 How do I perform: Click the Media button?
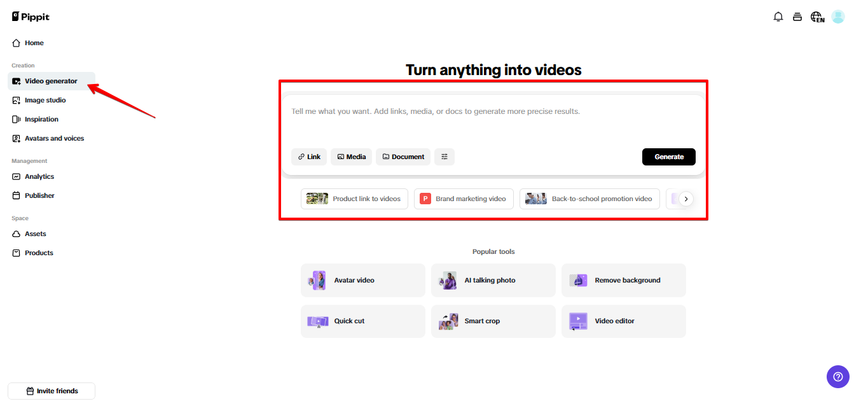[351, 157]
